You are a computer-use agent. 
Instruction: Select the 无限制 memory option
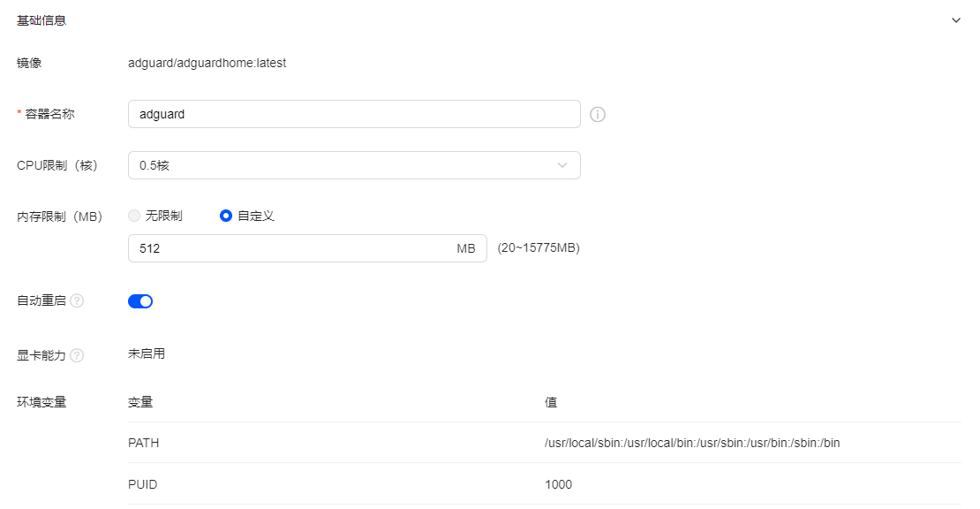135,216
